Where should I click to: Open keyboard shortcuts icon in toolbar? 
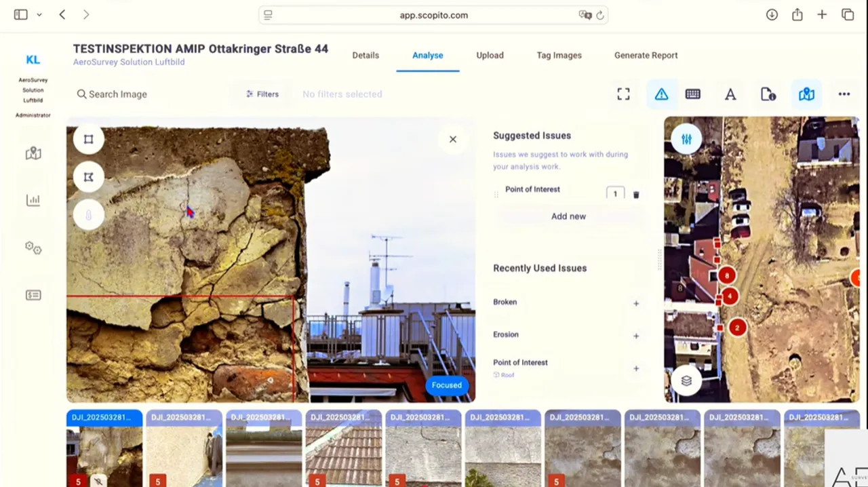692,94
